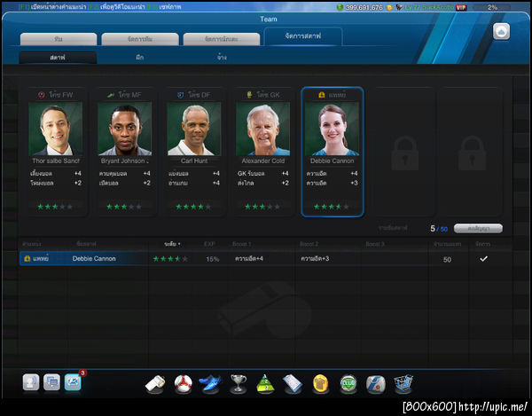
Task: Switch to the first grey top tab
Action: (59, 39)
